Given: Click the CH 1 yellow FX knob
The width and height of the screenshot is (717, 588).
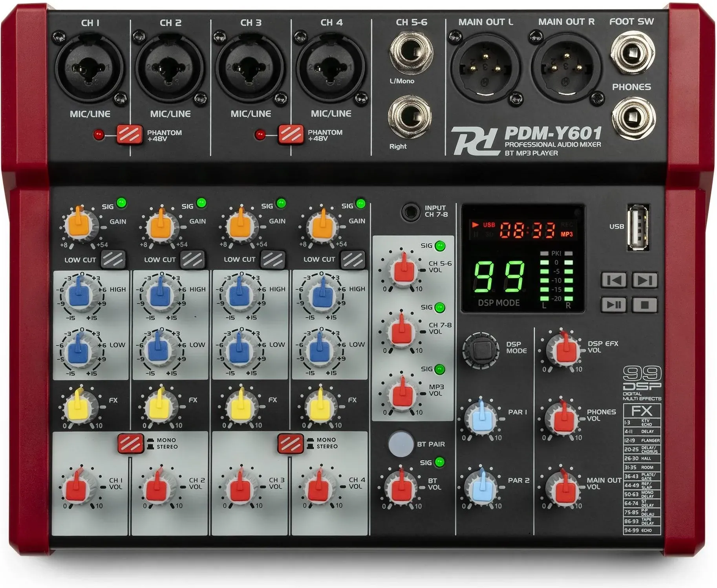Looking at the screenshot, I should pos(80,407).
